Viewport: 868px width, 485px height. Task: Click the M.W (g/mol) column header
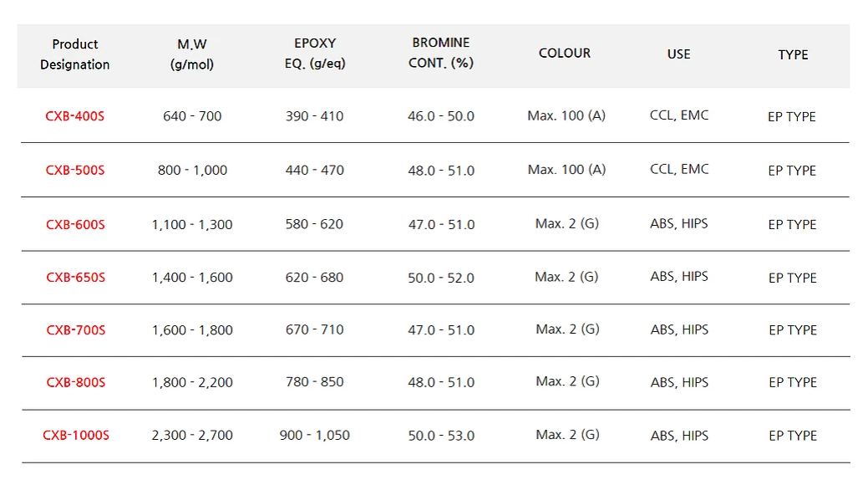pyautogui.click(x=192, y=54)
